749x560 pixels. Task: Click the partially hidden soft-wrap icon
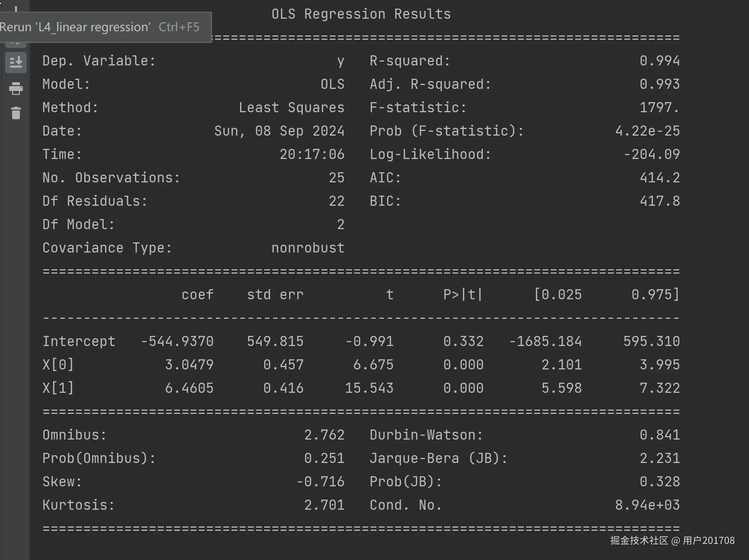(x=16, y=45)
